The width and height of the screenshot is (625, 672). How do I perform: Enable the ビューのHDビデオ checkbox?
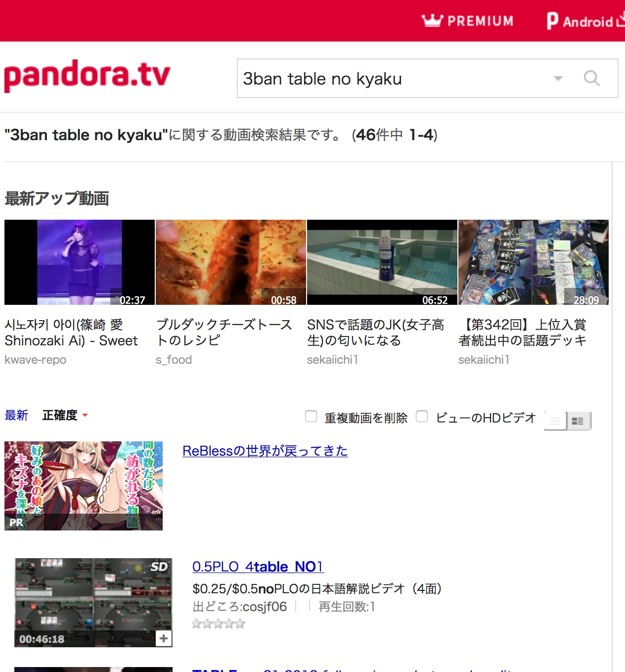pos(422,416)
